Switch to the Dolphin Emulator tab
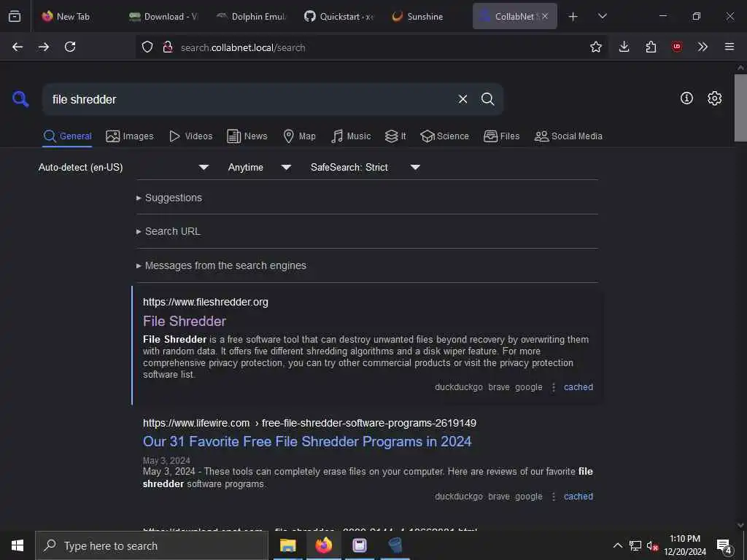The image size is (747, 560). pos(251,16)
